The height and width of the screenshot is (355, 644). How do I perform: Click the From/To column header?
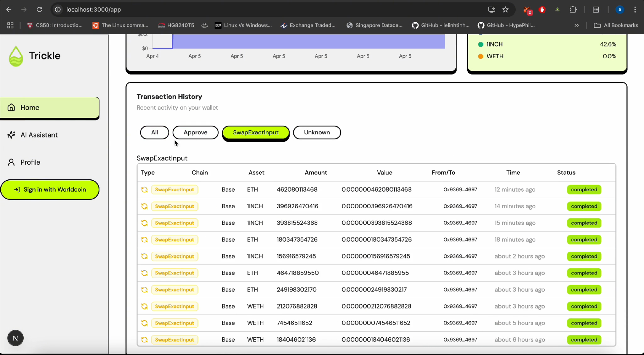(x=443, y=172)
